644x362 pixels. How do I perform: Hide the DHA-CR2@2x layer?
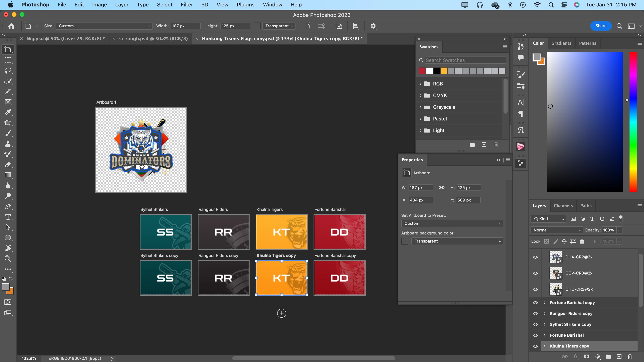tap(535, 257)
